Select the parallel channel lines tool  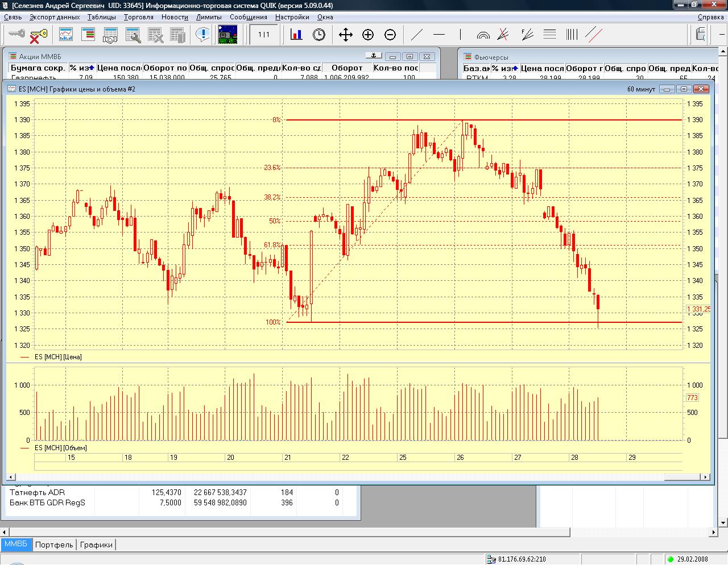click(594, 35)
